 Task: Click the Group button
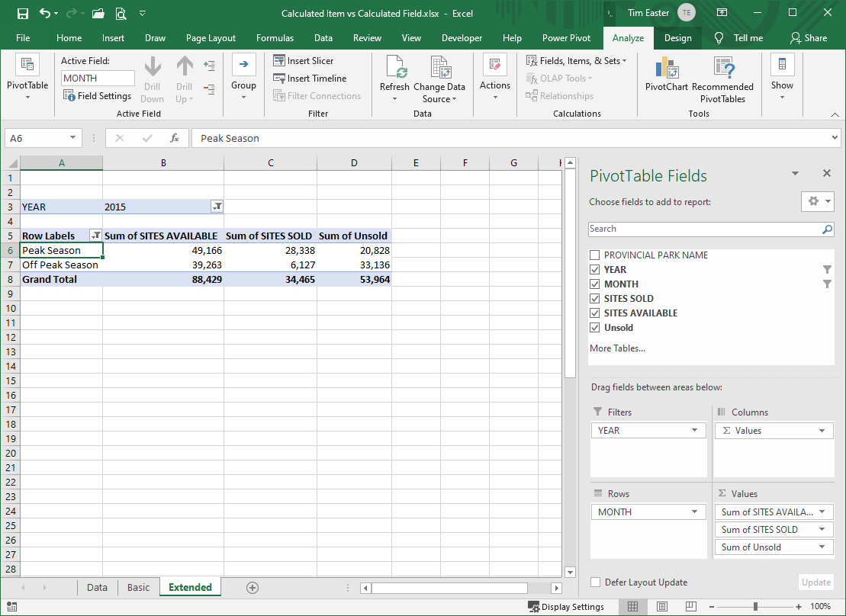tap(243, 76)
